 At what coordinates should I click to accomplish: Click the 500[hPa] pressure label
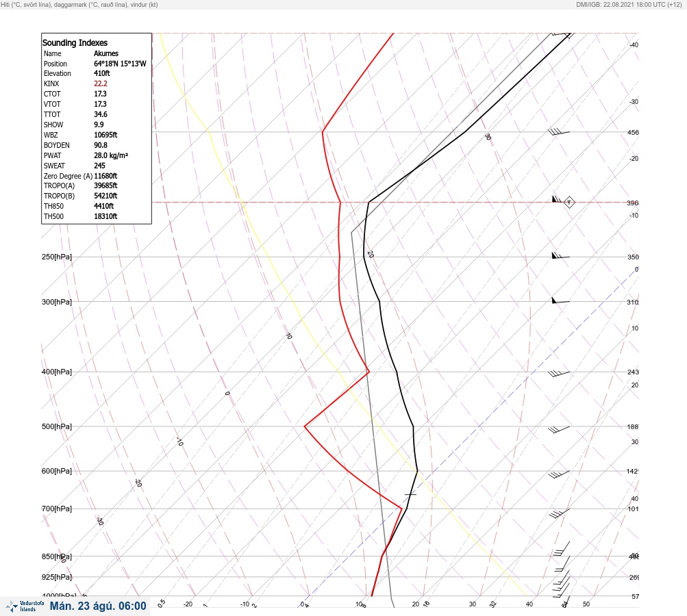[x=57, y=426]
